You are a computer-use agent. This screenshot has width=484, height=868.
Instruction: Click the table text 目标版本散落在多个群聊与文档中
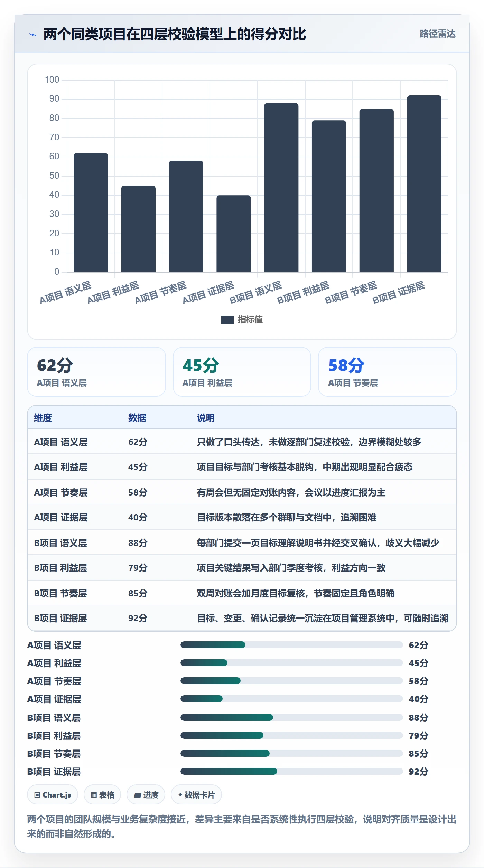[264, 517]
